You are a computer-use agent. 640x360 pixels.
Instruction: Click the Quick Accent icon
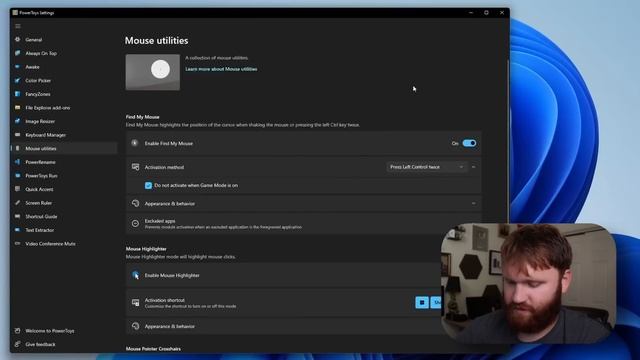[18, 189]
